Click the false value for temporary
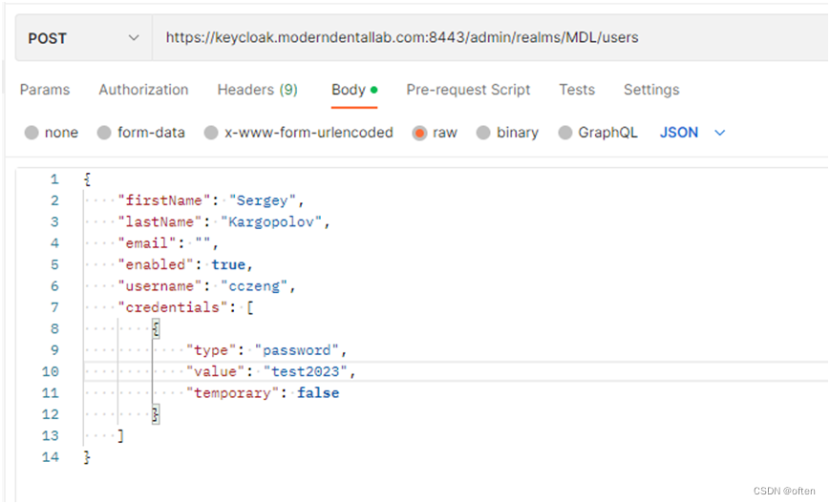 (318, 393)
